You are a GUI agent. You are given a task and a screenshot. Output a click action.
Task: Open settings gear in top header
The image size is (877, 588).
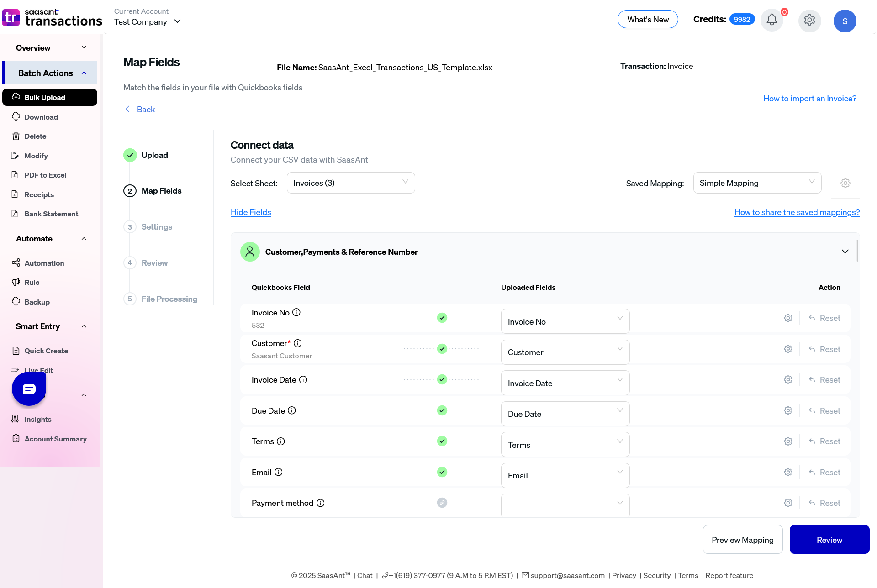pyautogui.click(x=809, y=20)
